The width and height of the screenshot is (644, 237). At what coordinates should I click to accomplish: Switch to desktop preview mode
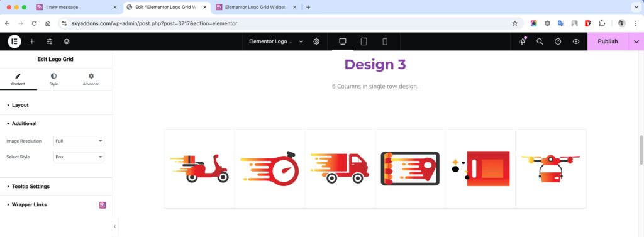tap(343, 41)
